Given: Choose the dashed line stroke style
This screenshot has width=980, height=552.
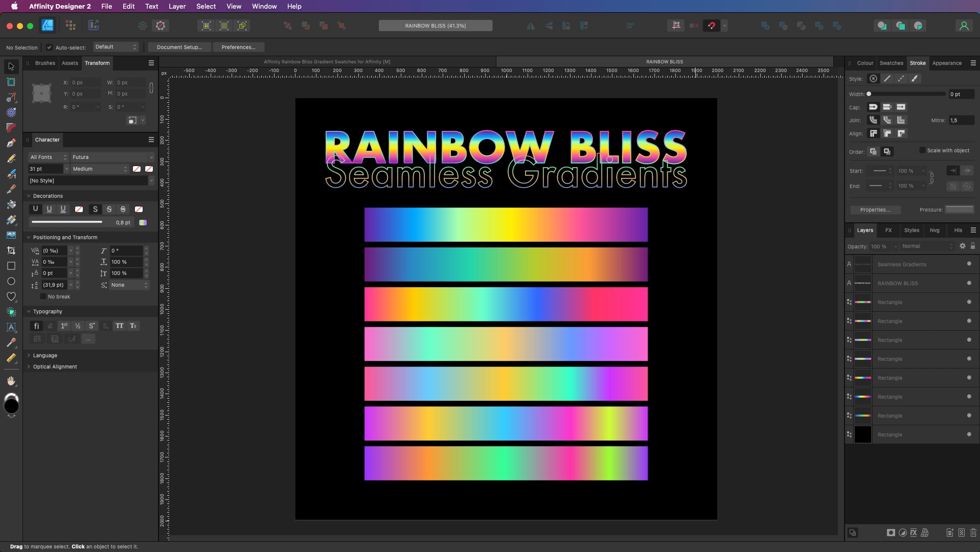Looking at the screenshot, I should pos(901,79).
